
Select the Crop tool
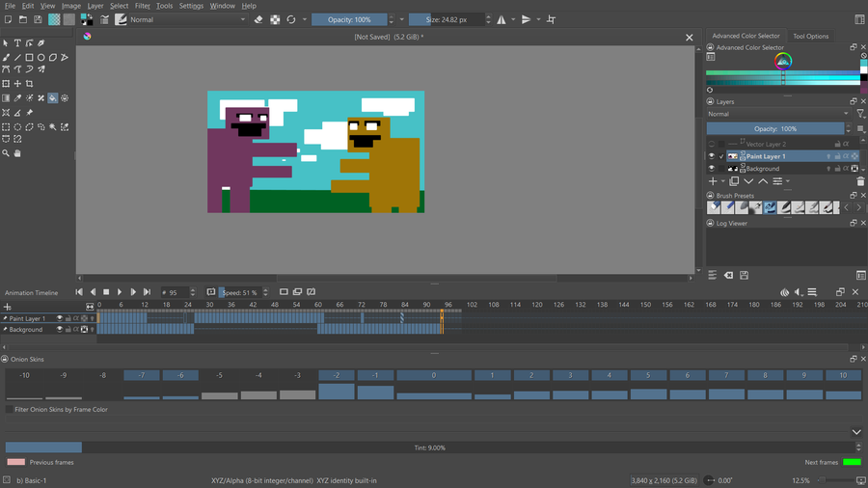pyautogui.click(x=29, y=84)
